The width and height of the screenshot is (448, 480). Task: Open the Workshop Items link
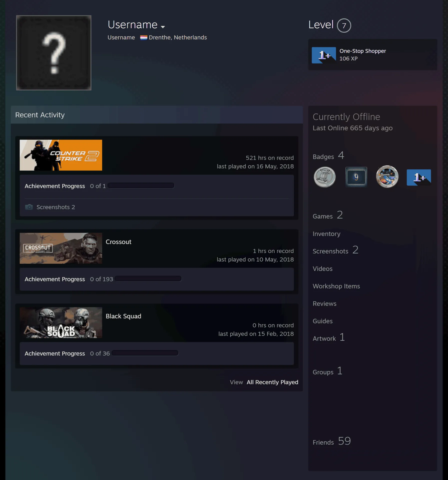pyautogui.click(x=336, y=286)
